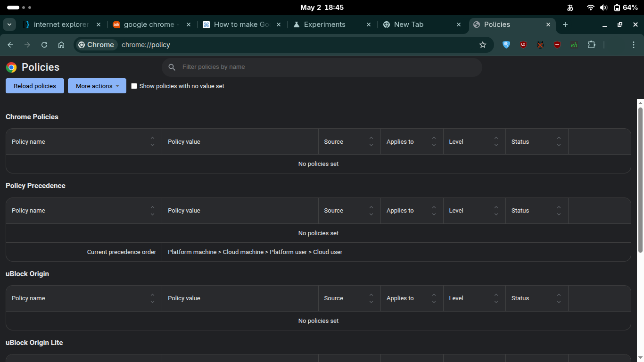Click the vertical page scrollbar thumb
This screenshot has width=644, height=362.
point(640,180)
